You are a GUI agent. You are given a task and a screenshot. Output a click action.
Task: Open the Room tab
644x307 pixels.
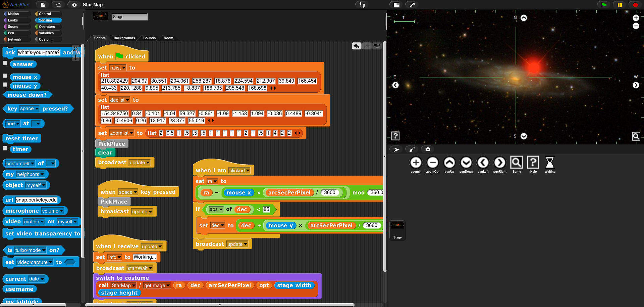click(x=168, y=38)
